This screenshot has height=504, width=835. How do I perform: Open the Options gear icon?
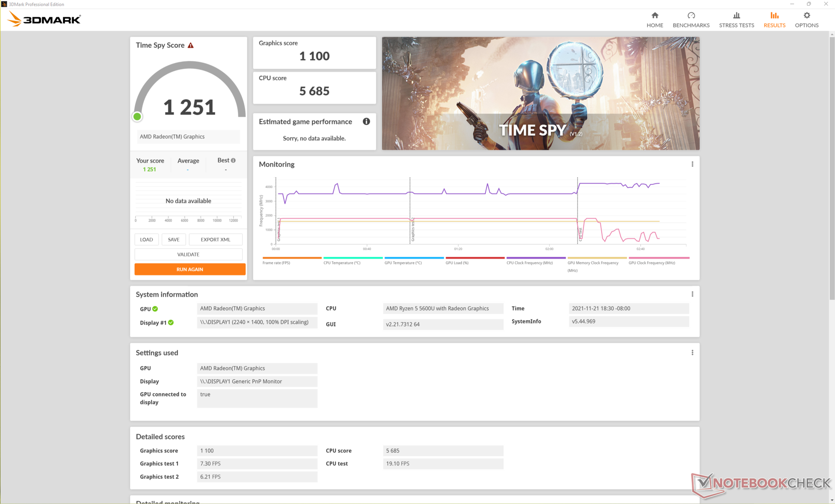(x=806, y=16)
